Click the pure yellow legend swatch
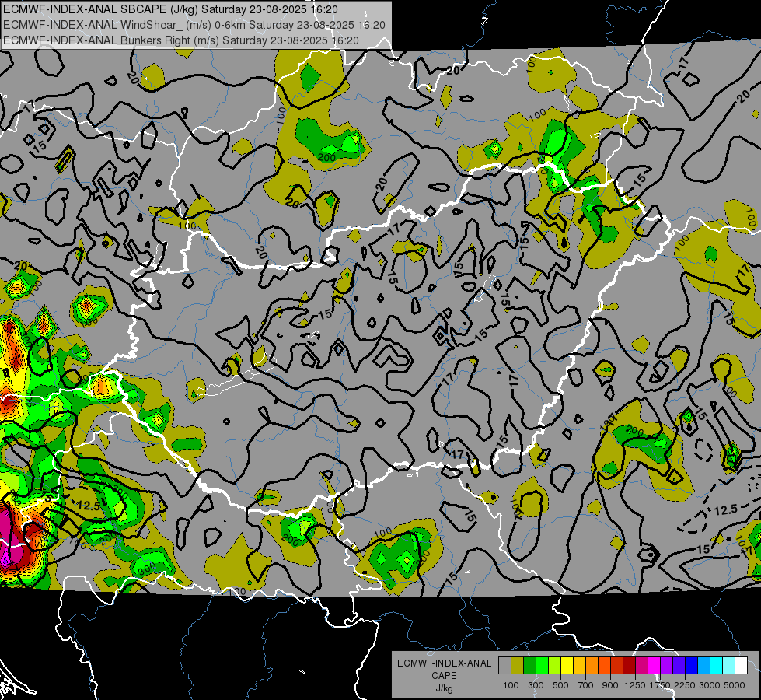This screenshot has width=761, height=700. tap(567, 665)
